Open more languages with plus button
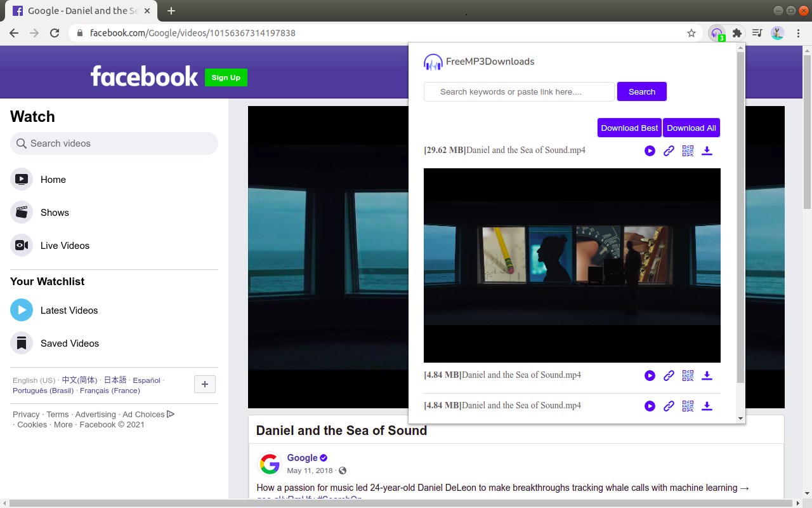 point(205,384)
